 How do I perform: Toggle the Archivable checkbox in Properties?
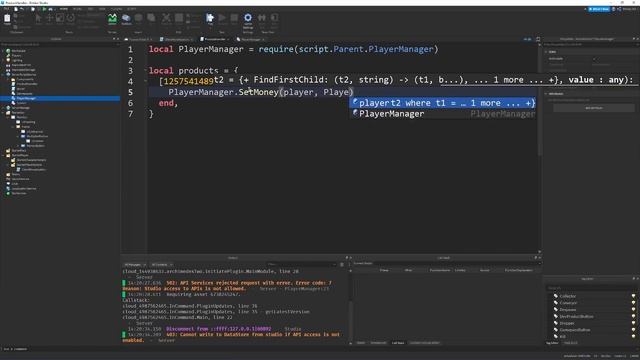(x=594, y=58)
